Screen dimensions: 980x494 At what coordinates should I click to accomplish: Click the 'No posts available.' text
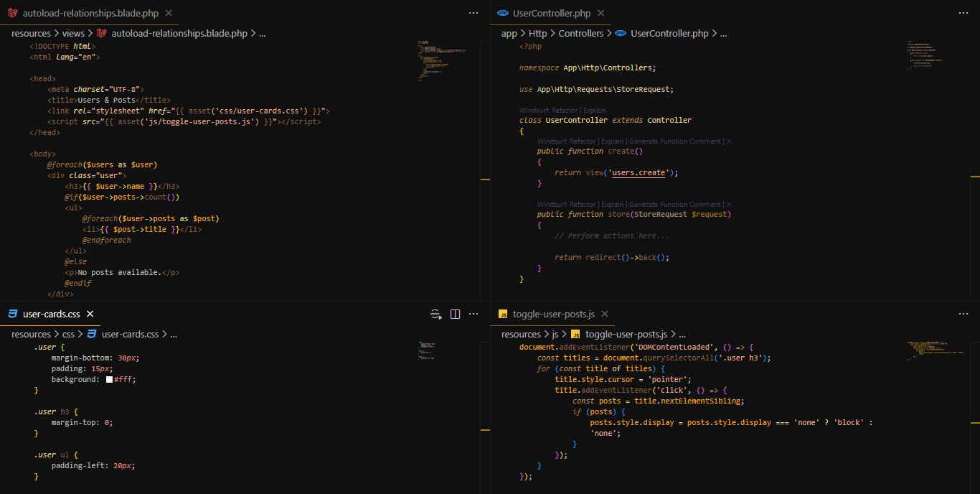120,272
